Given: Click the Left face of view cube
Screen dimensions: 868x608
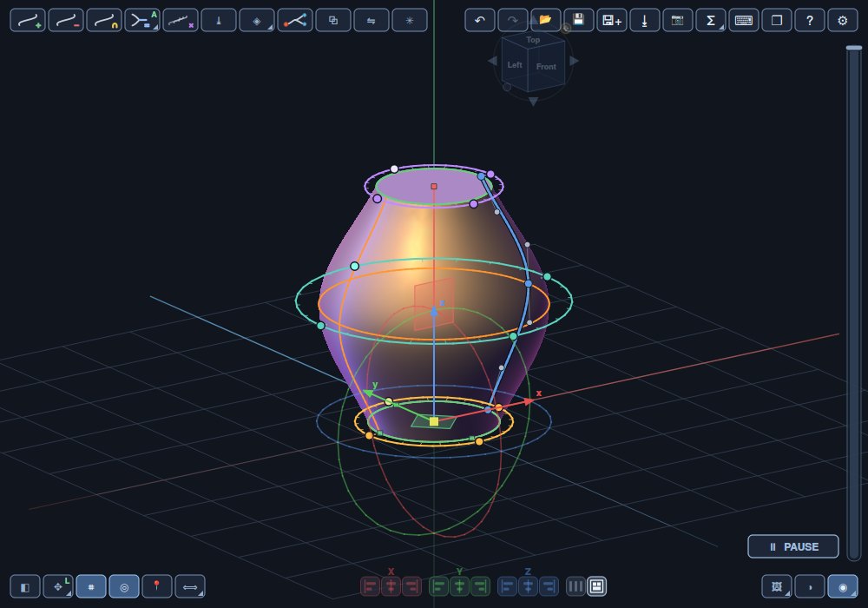Looking at the screenshot, I should [x=515, y=65].
